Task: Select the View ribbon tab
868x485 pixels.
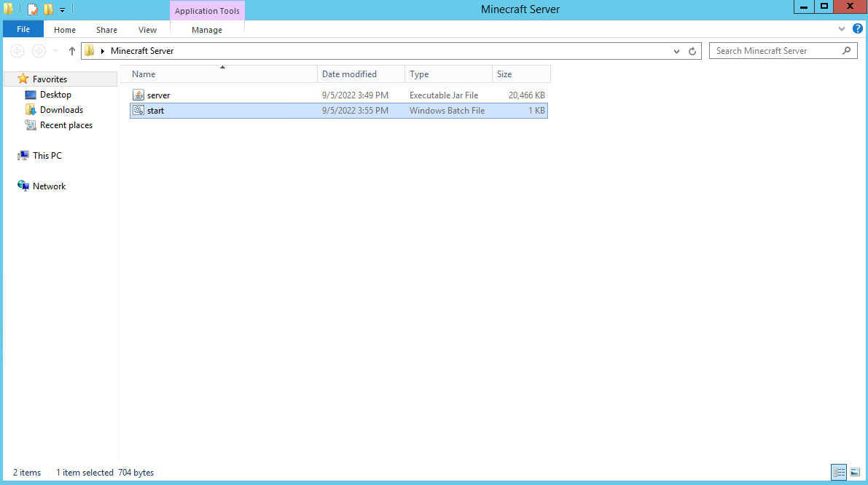Action: [147, 30]
